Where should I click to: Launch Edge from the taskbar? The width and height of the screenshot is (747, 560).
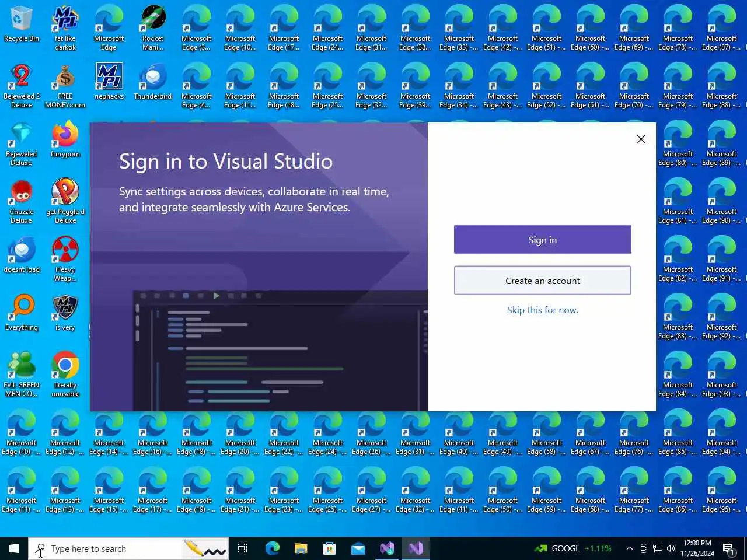[272, 548]
